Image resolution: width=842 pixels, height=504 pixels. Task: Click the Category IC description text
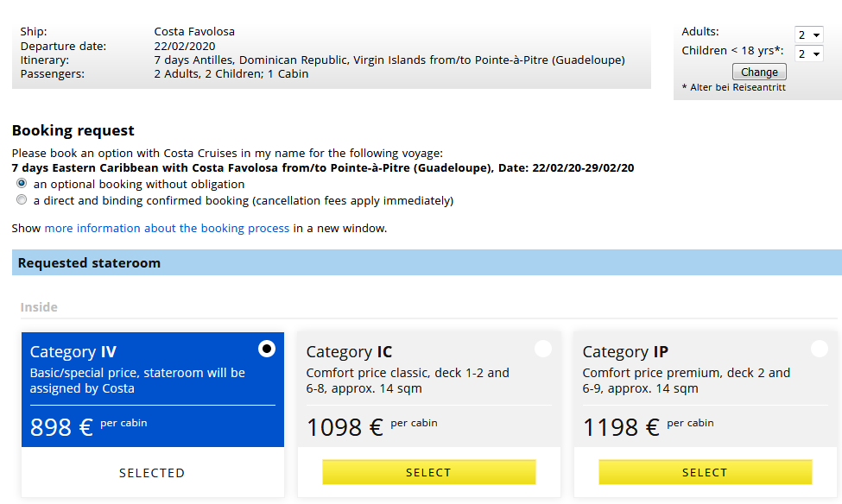[408, 381]
